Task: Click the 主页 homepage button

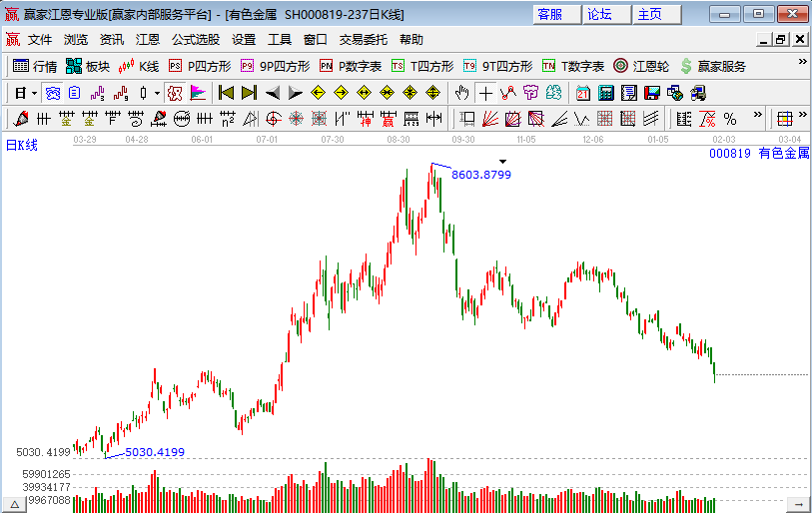Action: (656, 15)
